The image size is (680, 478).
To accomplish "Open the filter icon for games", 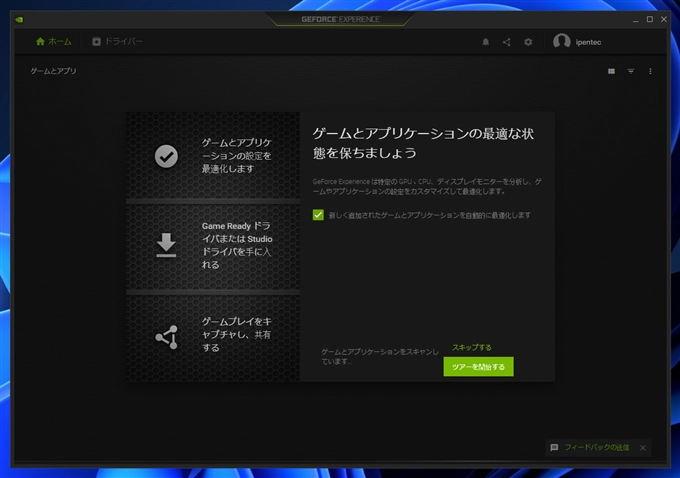I will tap(631, 71).
